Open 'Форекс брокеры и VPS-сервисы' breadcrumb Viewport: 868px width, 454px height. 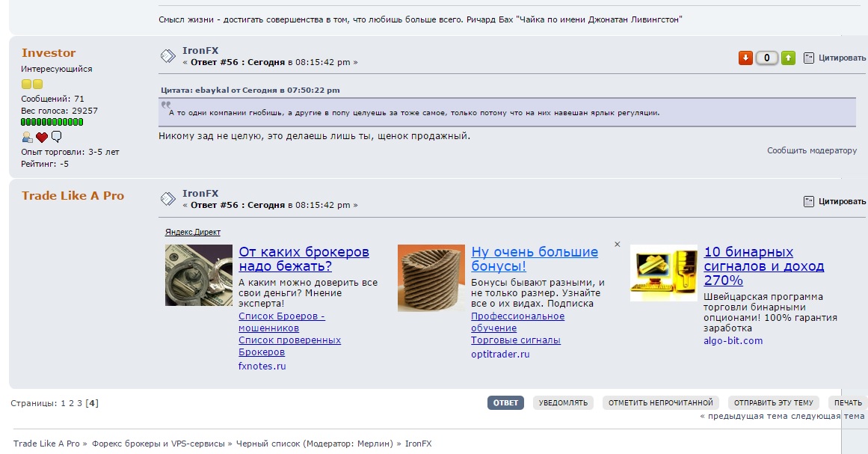[158, 444]
